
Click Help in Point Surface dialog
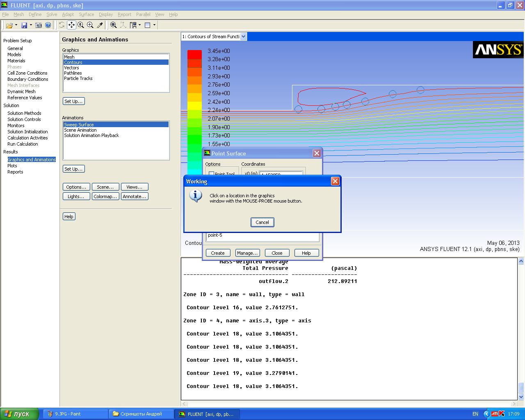(x=306, y=253)
